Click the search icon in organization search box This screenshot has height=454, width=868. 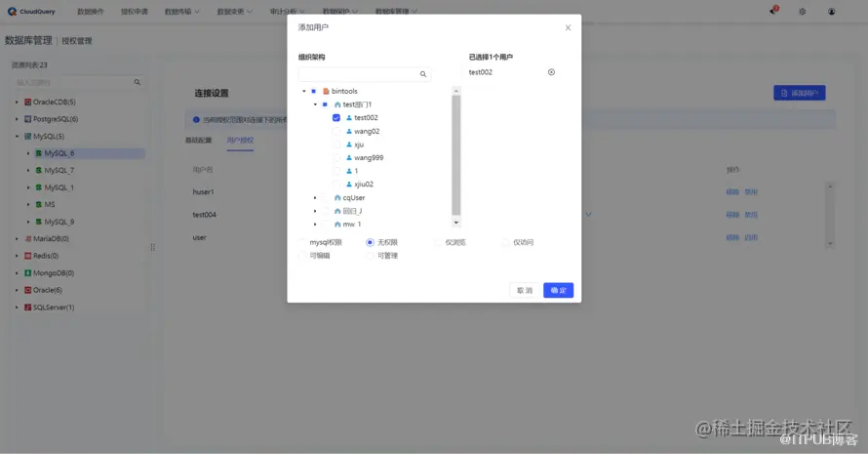(x=423, y=74)
